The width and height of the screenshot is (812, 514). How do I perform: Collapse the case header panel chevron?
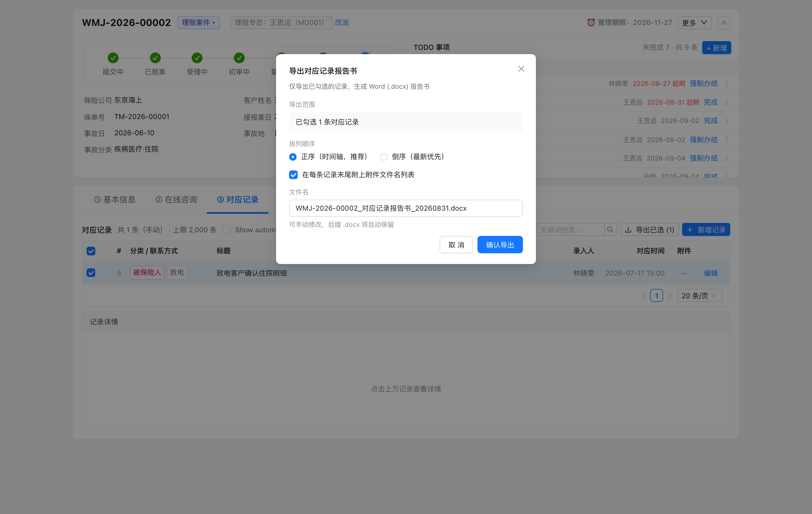(x=724, y=23)
